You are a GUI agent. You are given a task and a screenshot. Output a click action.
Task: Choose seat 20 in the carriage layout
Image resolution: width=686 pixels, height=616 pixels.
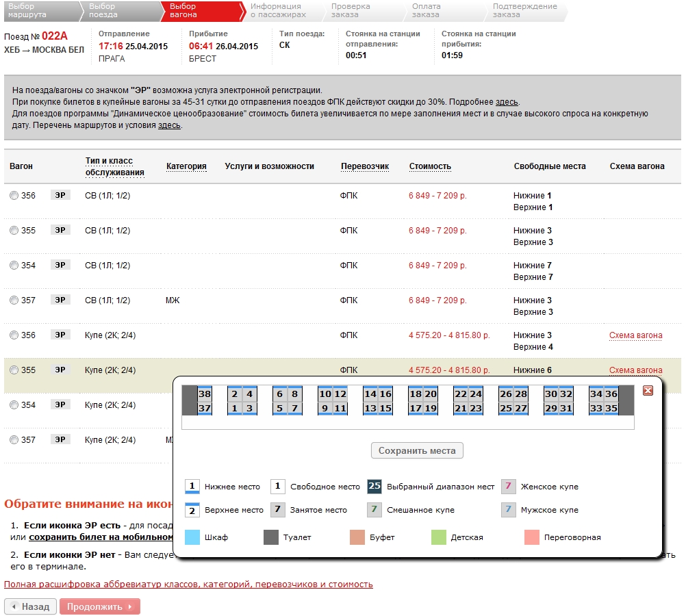click(x=431, y=394)
